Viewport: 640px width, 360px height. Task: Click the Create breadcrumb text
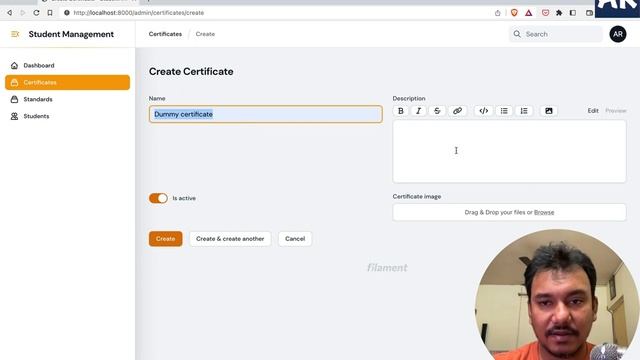tap(205, 34)
